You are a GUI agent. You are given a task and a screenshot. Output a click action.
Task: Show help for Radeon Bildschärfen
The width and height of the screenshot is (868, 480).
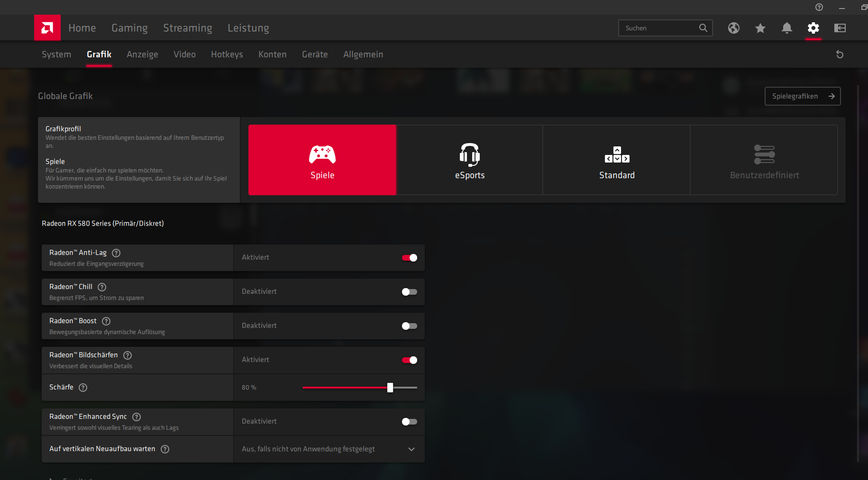[x=128, y=355]
